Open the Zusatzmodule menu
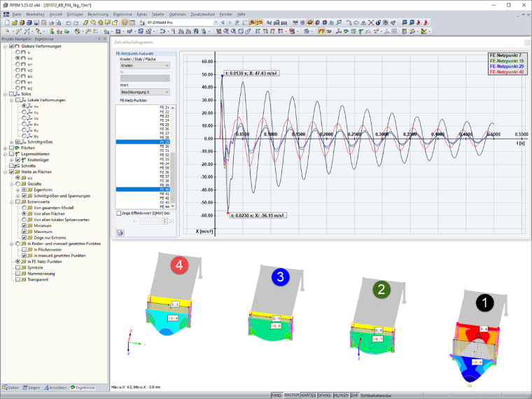The height and width of the screenshot is (399, 532). coord(202,14)
